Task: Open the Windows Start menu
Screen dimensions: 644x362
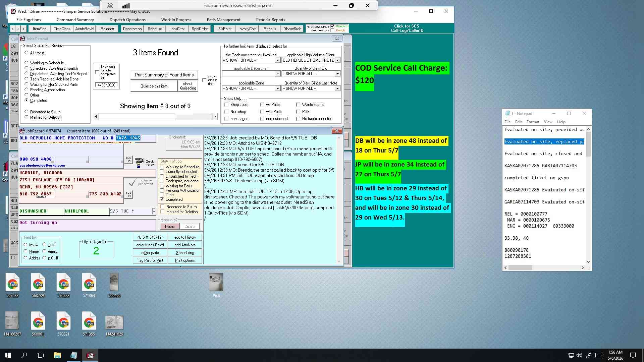Action: [x=8, y=355]
